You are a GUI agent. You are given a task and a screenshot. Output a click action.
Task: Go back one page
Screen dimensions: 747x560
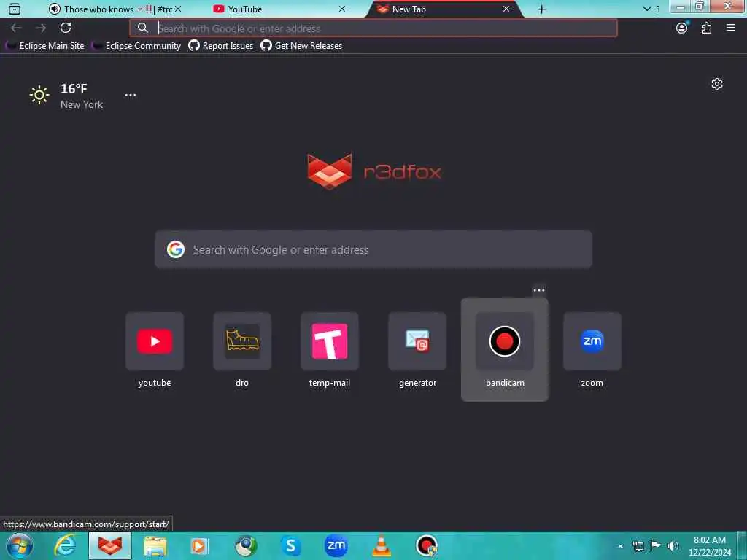click(16, 28)
